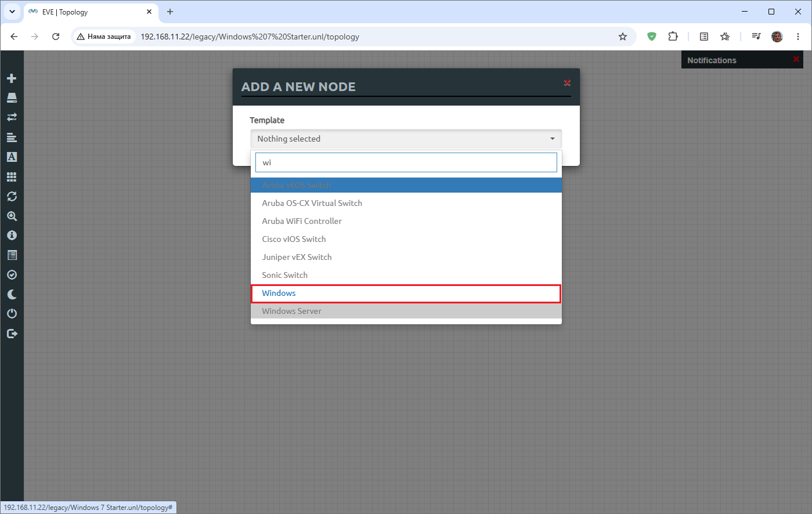Open the Chrome three-dot menu
This screenshot has height=514, width=812.
(x=798, y=37)
